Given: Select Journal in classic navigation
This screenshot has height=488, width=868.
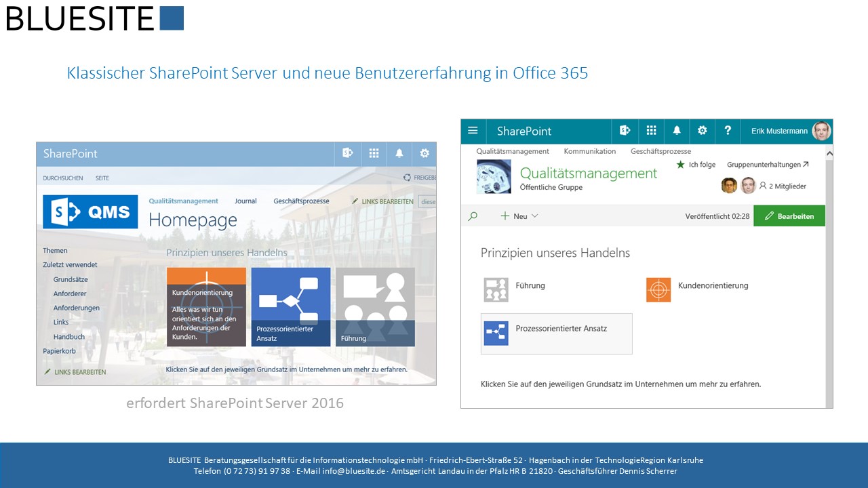Looking at the screenshot, I should (x=245, y=201).
